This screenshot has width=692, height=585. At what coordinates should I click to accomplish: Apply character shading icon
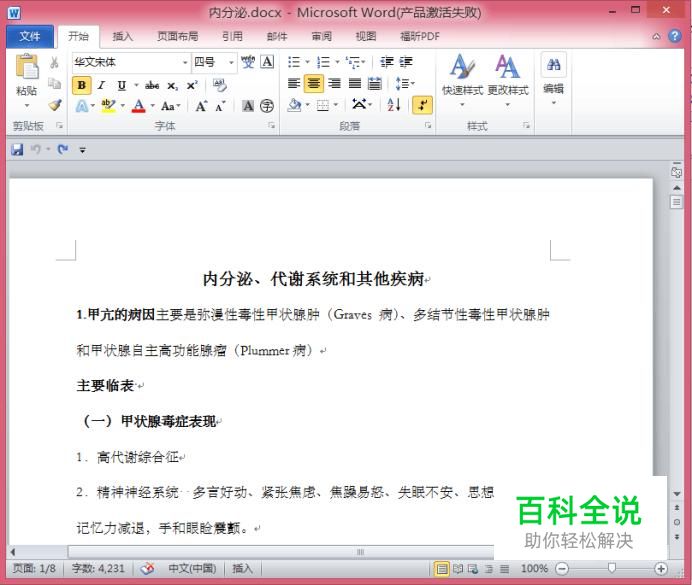[x=248, y=106]
